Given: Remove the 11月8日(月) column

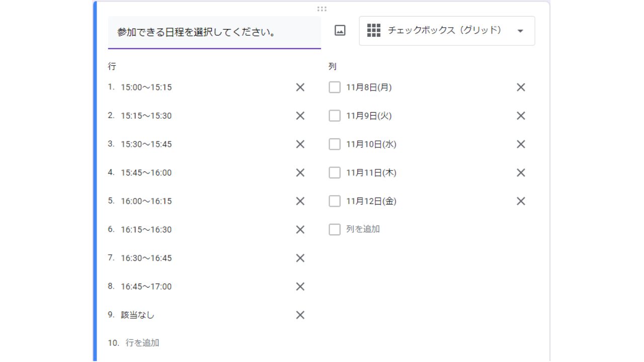Looking at the screenshot, I should tap(521, 87).
